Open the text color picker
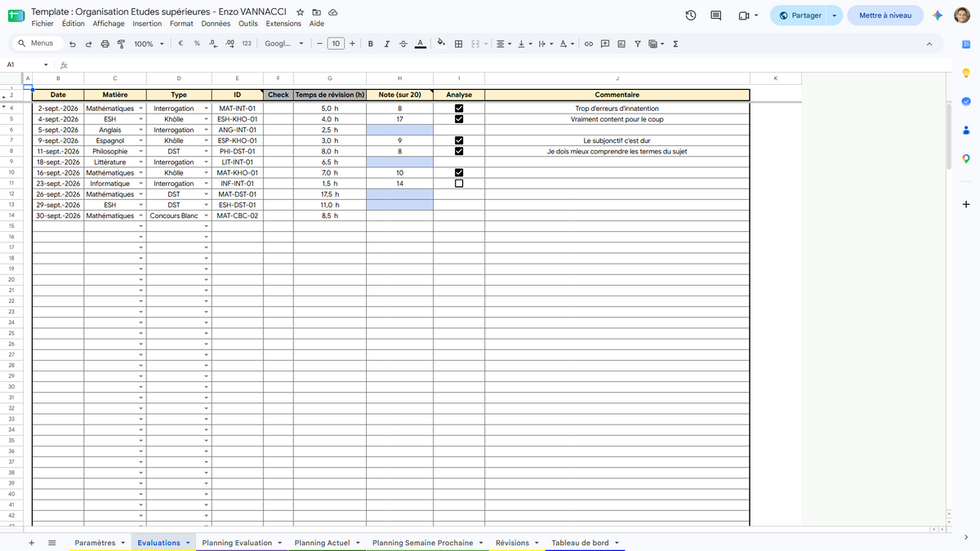The image size is (980, 551). [420, 44]
